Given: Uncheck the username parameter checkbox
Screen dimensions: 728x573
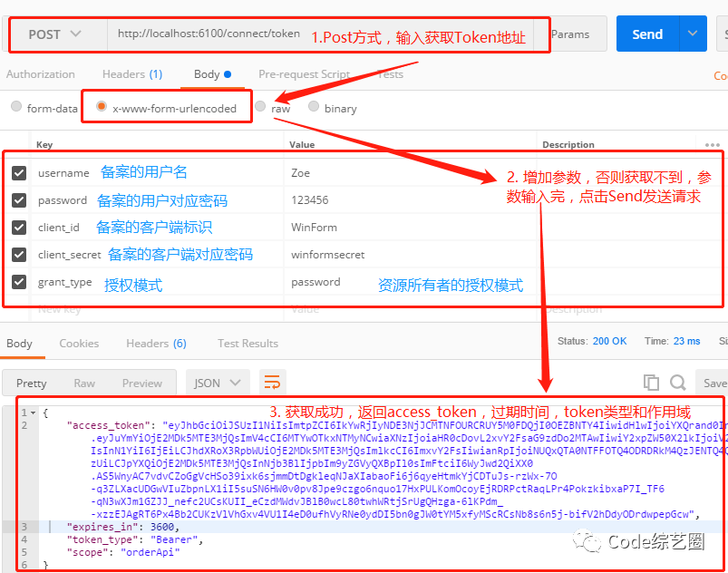Looking at the screenshot, I should click(18, 173).
